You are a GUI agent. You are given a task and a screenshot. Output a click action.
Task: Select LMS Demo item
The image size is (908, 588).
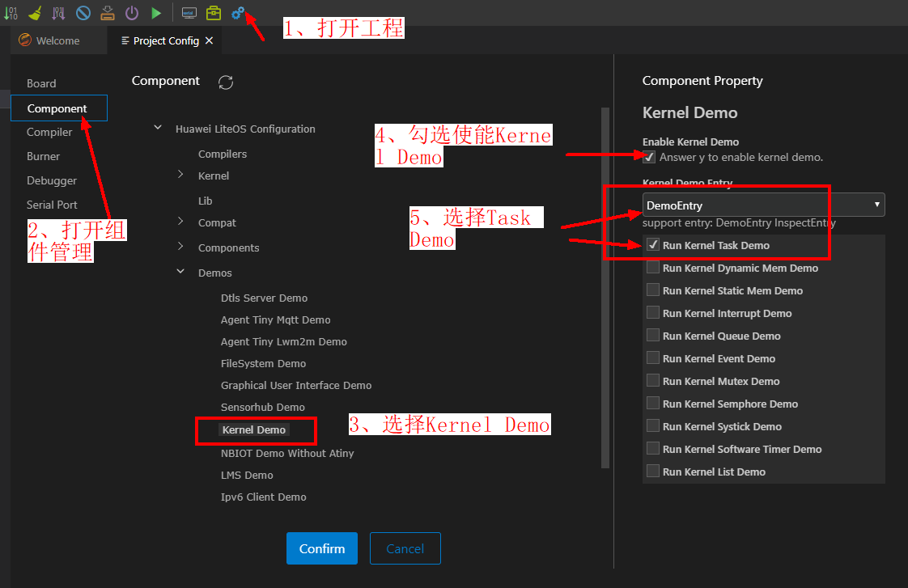pyautogui.click(x=247, y=475)
